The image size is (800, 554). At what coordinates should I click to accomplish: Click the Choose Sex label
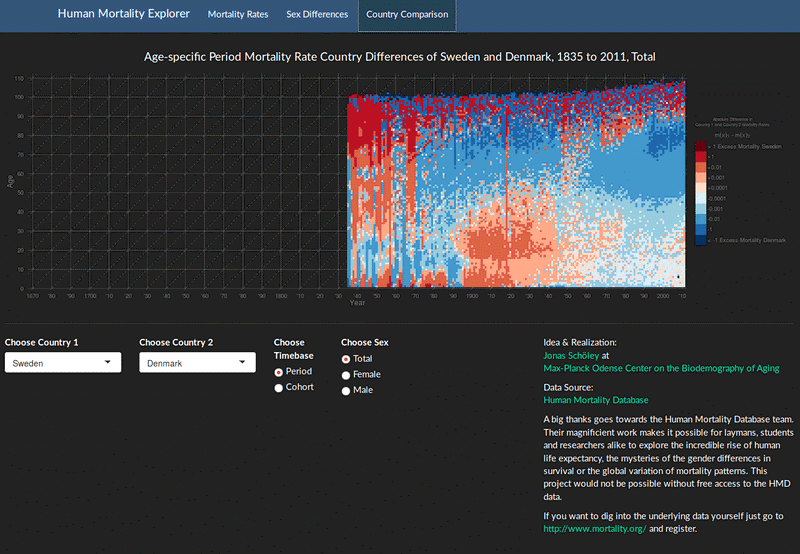pos(365,342)
